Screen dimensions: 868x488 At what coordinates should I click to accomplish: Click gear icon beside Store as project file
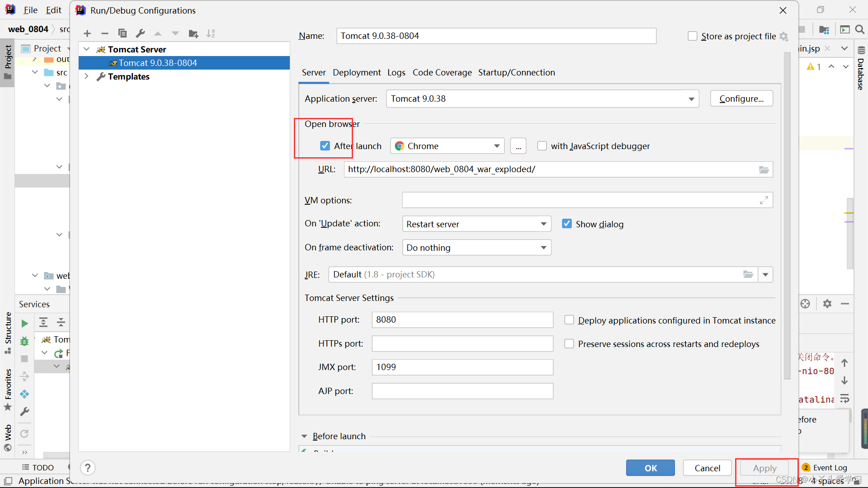coord(784,37)
